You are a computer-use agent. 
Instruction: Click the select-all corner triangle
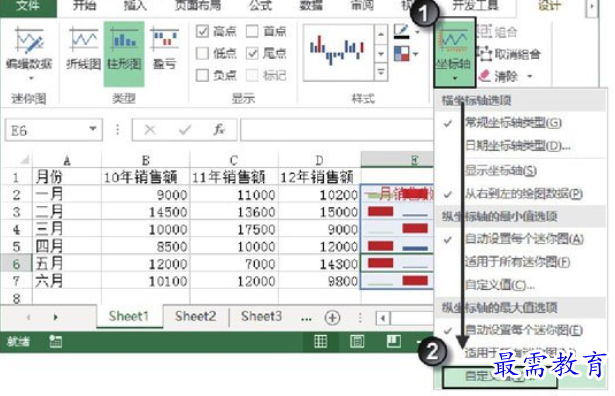(x=24, y=160)
